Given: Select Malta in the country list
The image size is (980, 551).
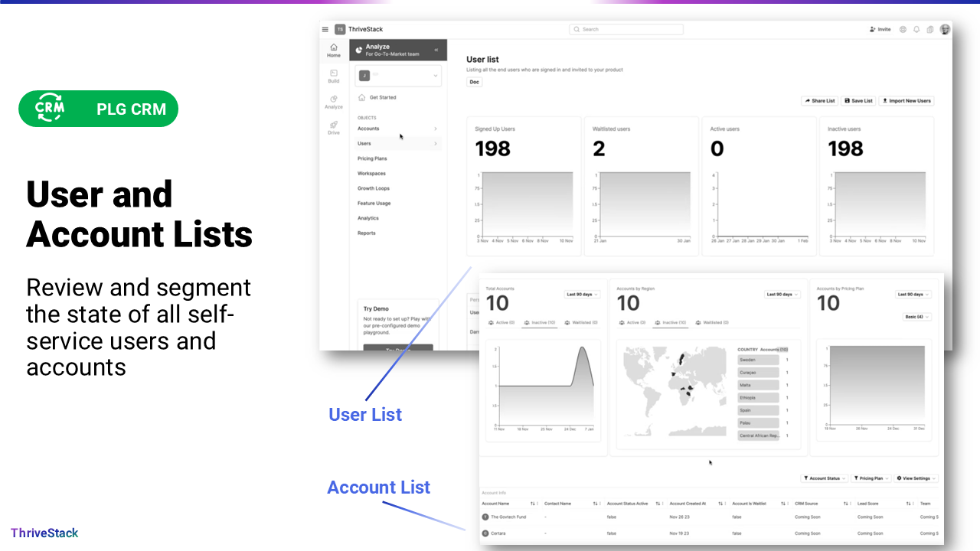Looking at the screenshot, I should [x=759, y=385].
